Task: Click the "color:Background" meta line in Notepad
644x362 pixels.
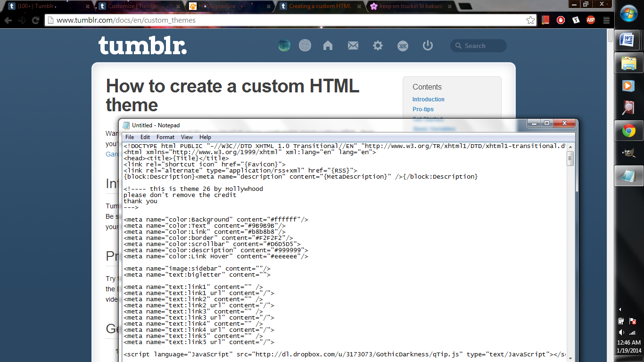Action: [216, 220]
